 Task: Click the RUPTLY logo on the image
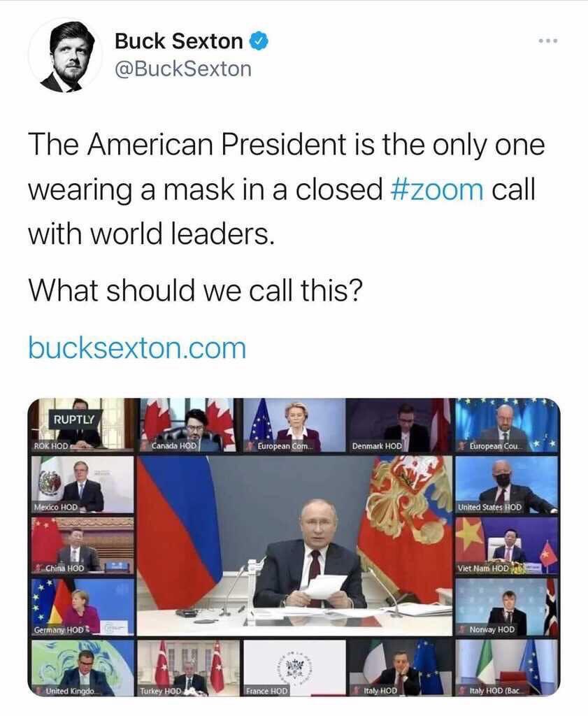[x=74, y=418]
